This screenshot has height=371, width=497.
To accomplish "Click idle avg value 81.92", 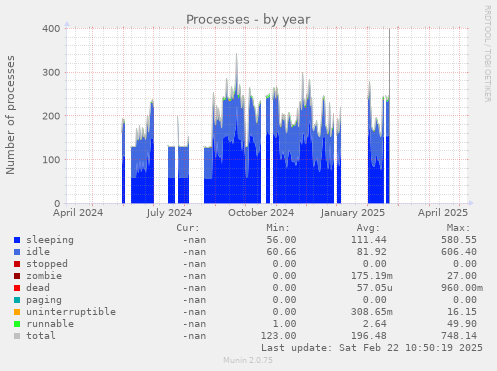I will coord(372,252).
